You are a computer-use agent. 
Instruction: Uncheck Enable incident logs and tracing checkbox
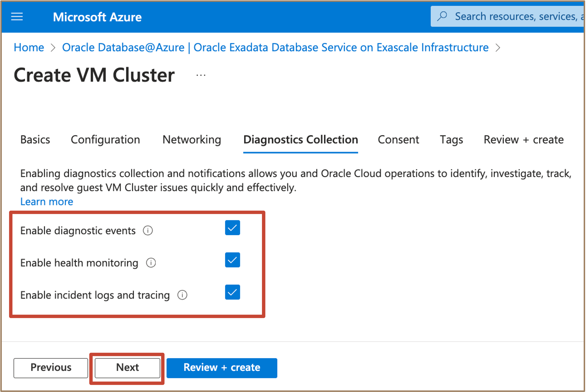(232, 292)
